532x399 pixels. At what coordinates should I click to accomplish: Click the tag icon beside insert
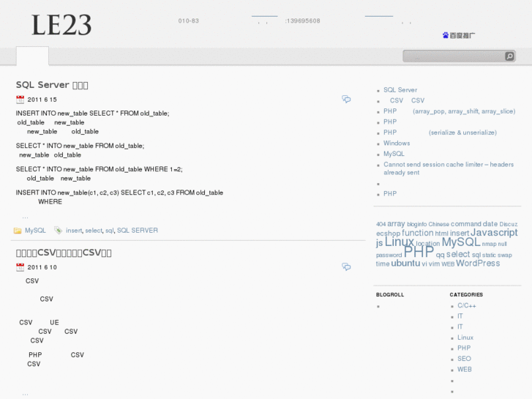click(58, 230)
